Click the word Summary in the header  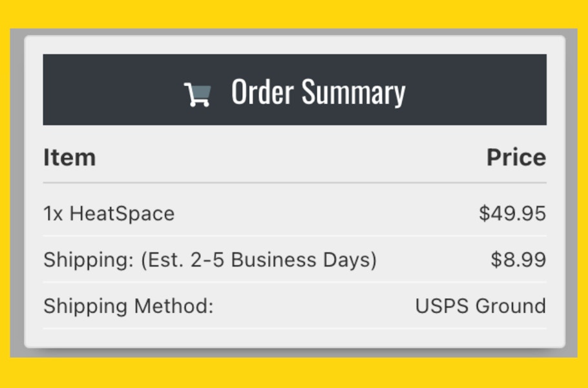coord(353,93)
